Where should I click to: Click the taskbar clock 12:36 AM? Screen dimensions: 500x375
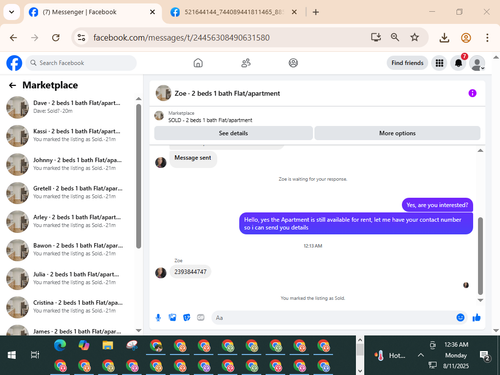(x=456, y=345)
